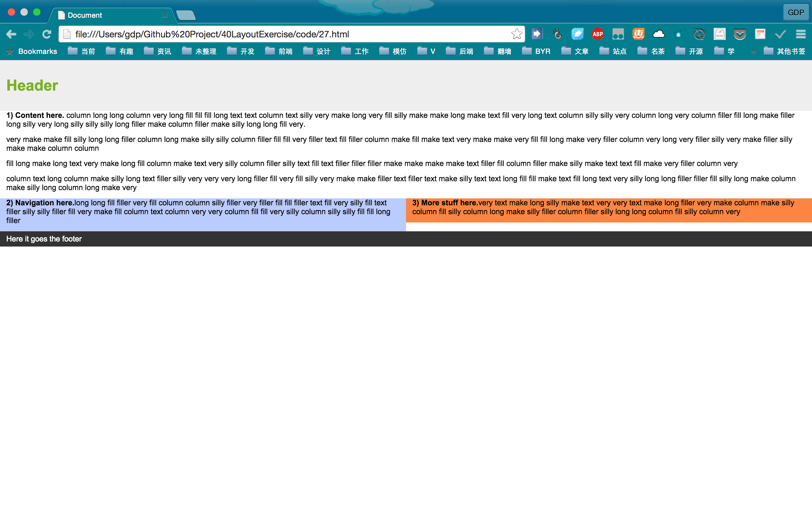This screenshot has width=812, height=507.
Task: Click the Adblock Plus ABP extension icon
Action: (598, 34)
